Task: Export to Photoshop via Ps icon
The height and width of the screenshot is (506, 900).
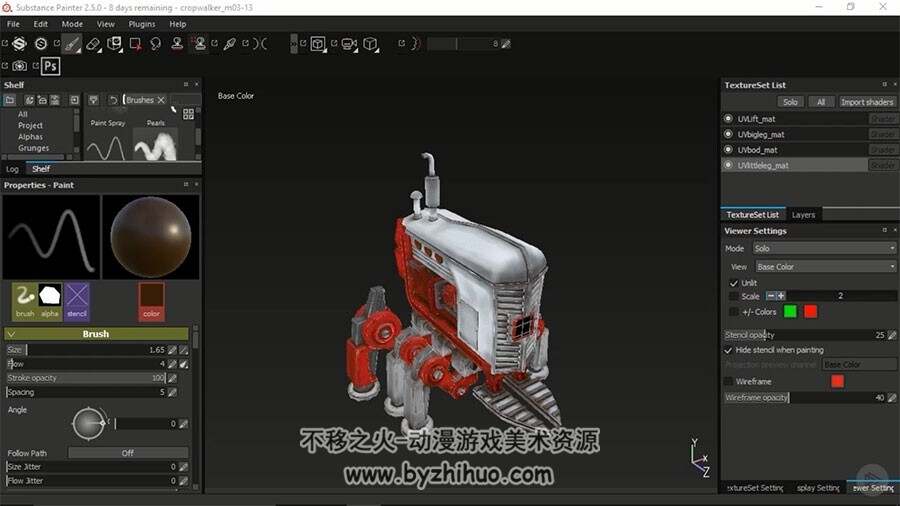Action: point(51,66)
